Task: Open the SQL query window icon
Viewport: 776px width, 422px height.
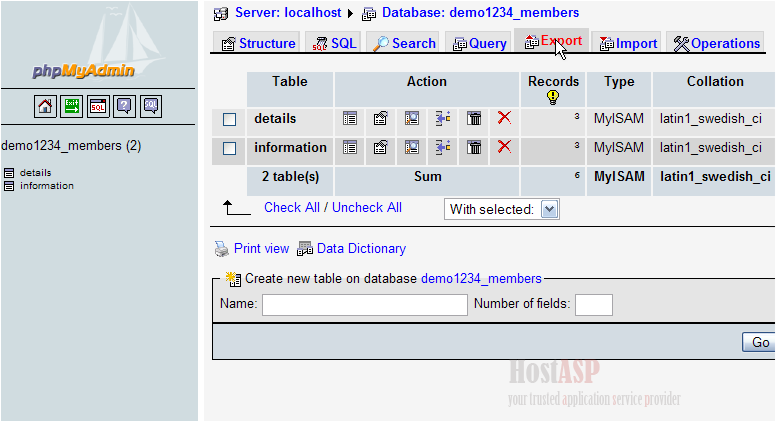Action: 98,106
